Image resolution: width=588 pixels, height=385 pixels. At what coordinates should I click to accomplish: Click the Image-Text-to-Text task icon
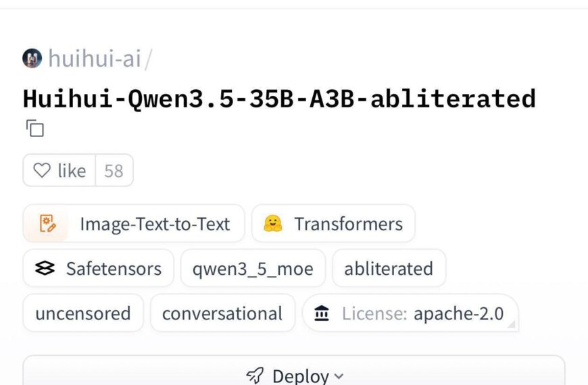pyautogui.click(x=47, y=224)
